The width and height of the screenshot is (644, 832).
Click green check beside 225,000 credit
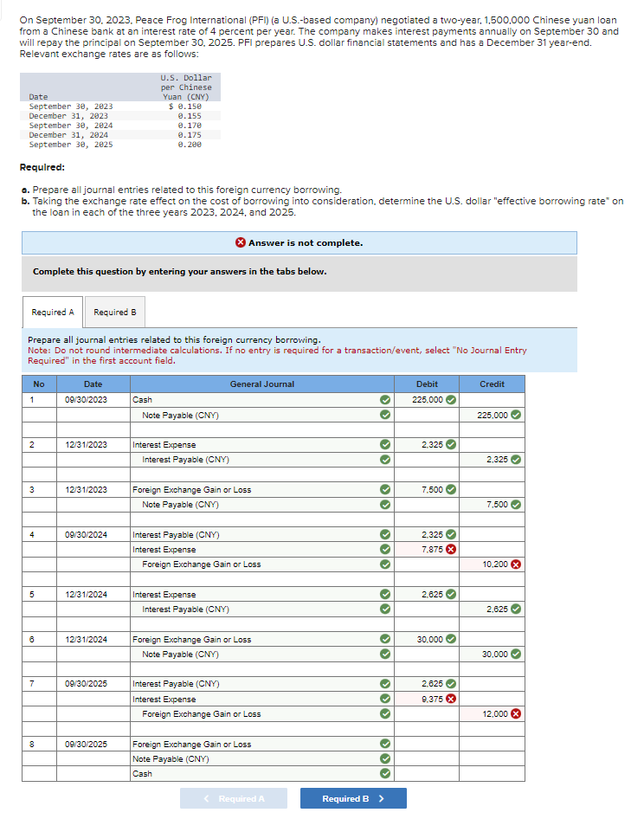click(x=516, y=415)
